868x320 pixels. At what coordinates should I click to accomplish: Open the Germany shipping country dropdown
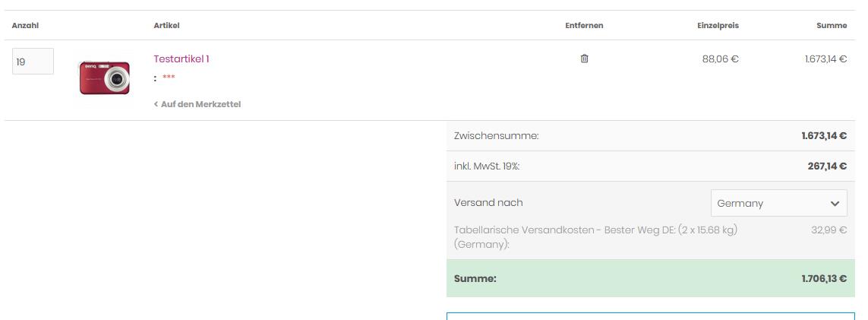(778, 203)
